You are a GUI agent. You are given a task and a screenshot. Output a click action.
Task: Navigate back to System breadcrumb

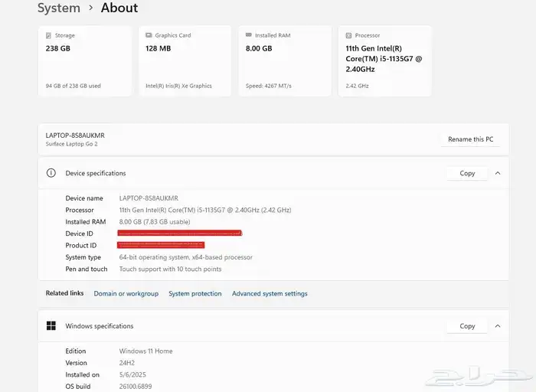pos(59,8)
